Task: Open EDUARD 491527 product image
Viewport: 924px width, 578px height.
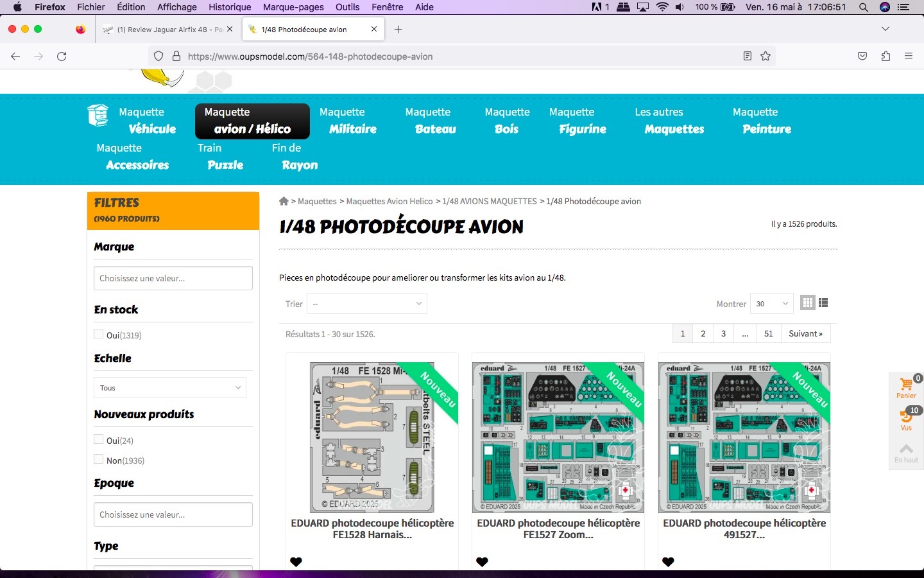Action: click(x=744, y=437)
